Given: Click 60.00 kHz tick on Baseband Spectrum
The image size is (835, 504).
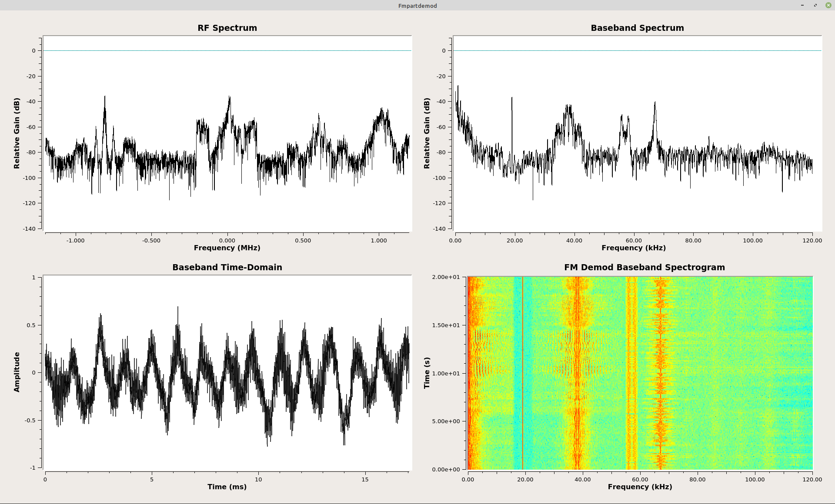Looking at the screenshot, I should [x=633, y=240].
